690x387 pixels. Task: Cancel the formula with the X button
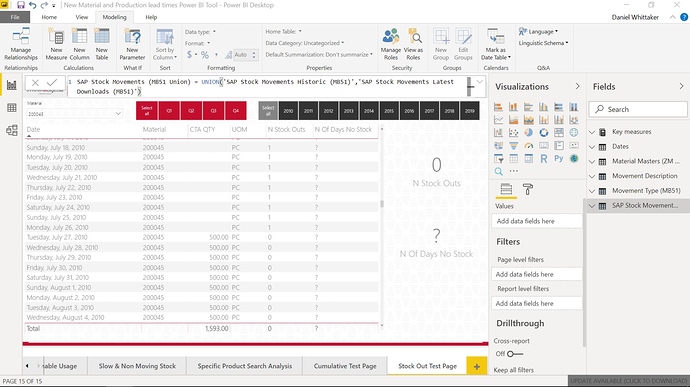[x=35, y=83]
